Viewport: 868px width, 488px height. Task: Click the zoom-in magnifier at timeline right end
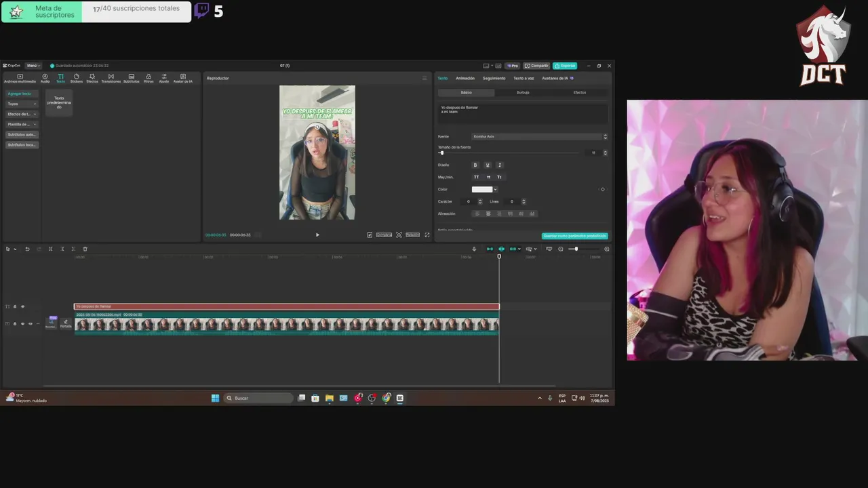(606, 249)
